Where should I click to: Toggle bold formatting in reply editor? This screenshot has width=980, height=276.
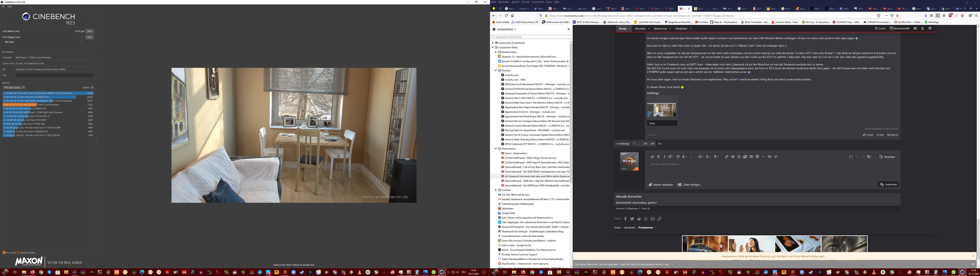(x=658, y=157)
